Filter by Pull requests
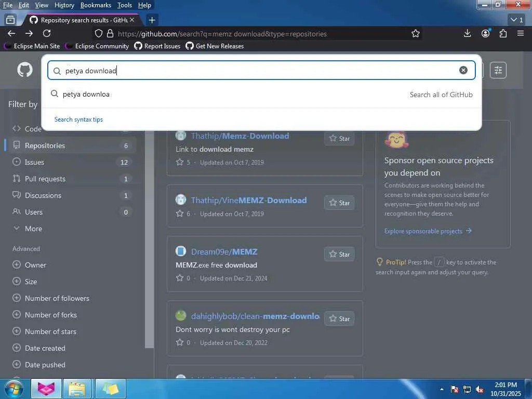 pos(71,179)
